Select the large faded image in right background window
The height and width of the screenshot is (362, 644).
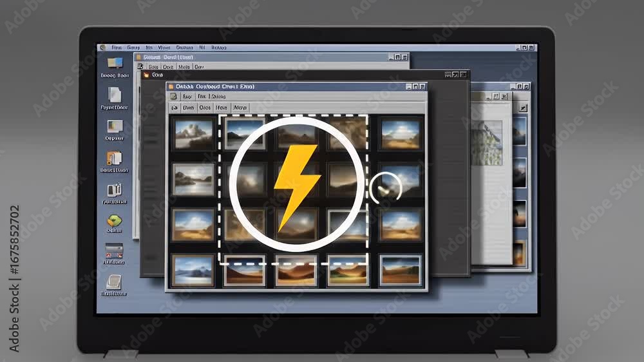pyautogui.click(x=487, y=142)
